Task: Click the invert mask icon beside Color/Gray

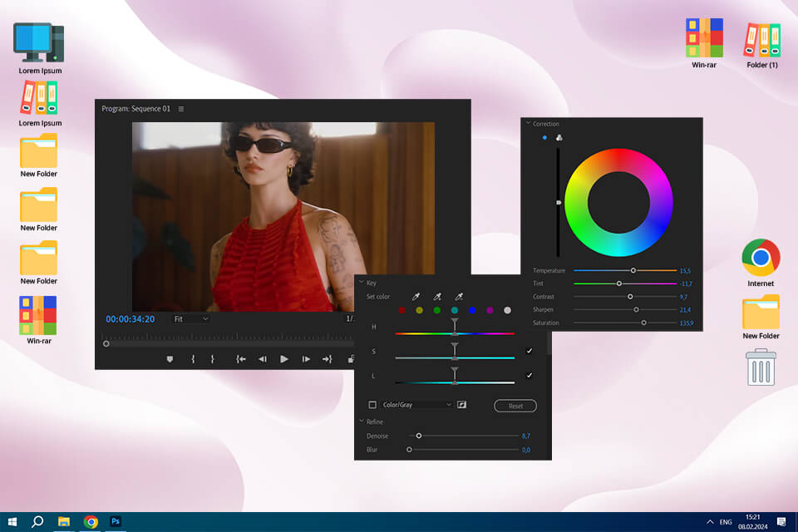Action: (x=461, y=405)
